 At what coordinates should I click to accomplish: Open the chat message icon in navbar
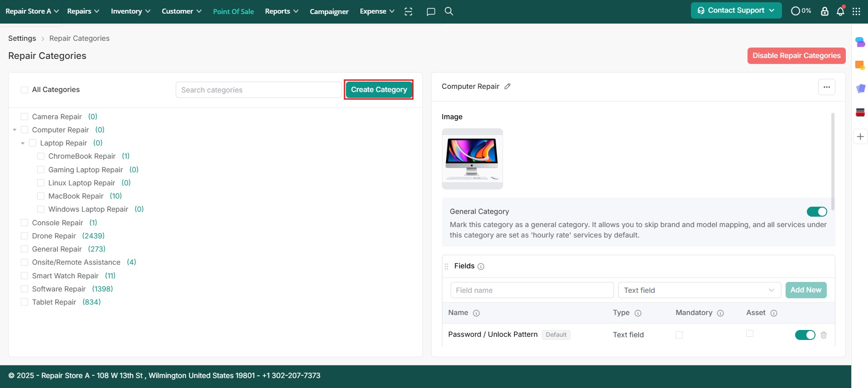pos(431,11)
